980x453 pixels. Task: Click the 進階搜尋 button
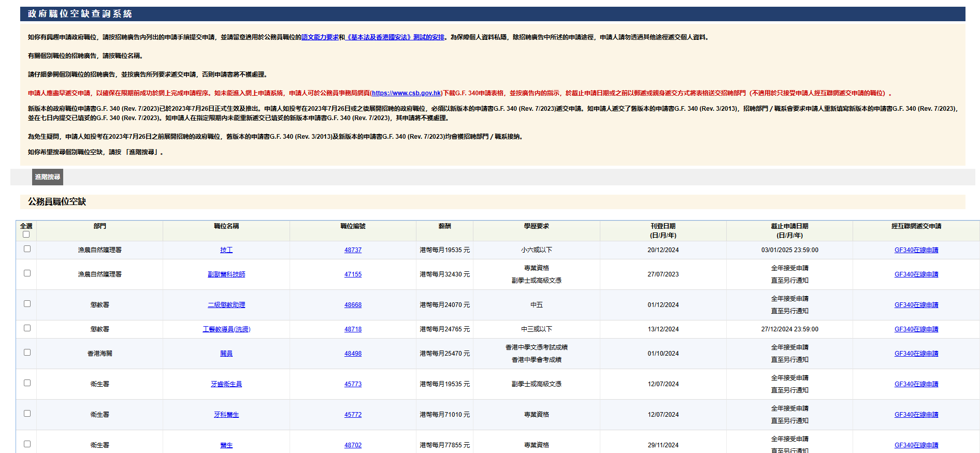point(48,177)
